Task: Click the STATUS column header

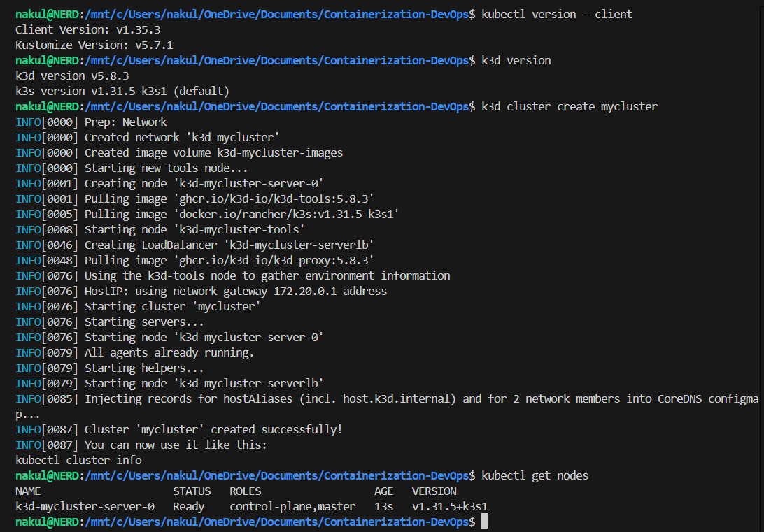Action: point(192,491)
